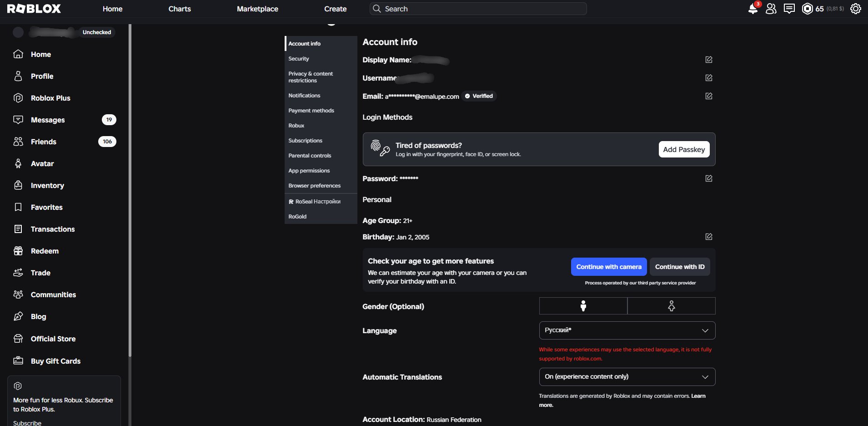Image resolution: width=868 pixels, height=426 pixels.
Task: Click the Unchecked badge next to username
Action: tap(97, 32)
